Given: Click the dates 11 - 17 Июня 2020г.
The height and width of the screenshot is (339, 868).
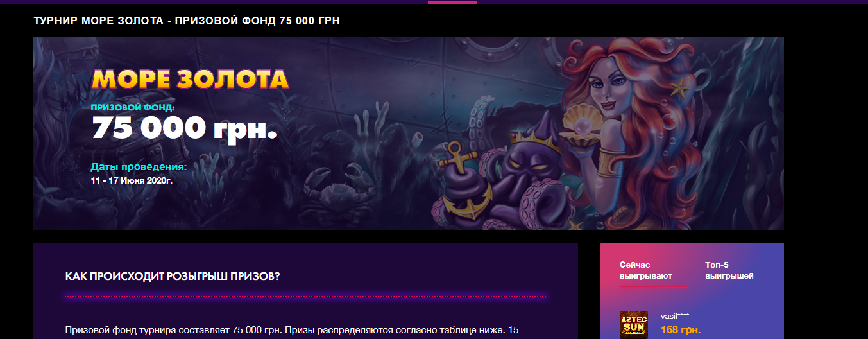Looking at the screenshot, I should click(132, 180).
